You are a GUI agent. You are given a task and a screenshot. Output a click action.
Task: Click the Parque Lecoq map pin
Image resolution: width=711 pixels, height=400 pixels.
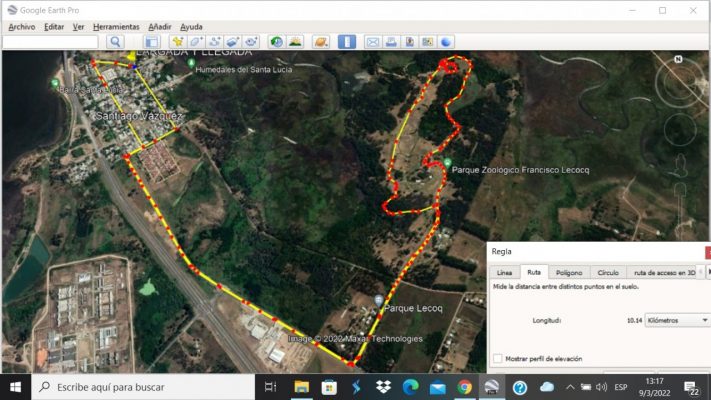pyautogui.click(x=379, y=300)
